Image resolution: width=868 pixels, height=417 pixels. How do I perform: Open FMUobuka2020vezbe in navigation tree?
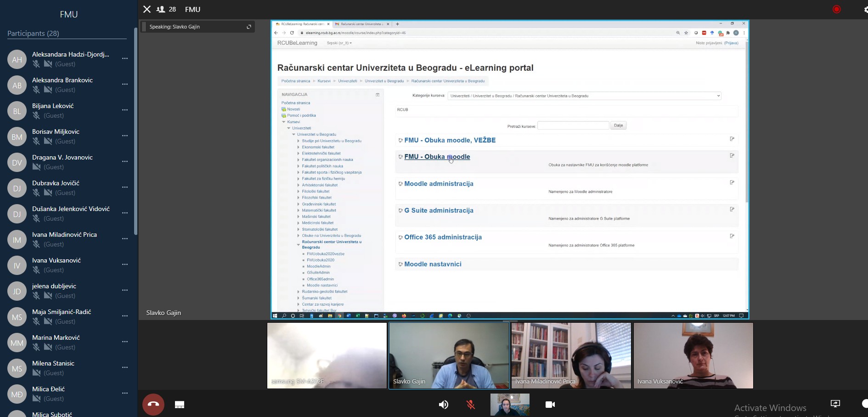[326, 254]
